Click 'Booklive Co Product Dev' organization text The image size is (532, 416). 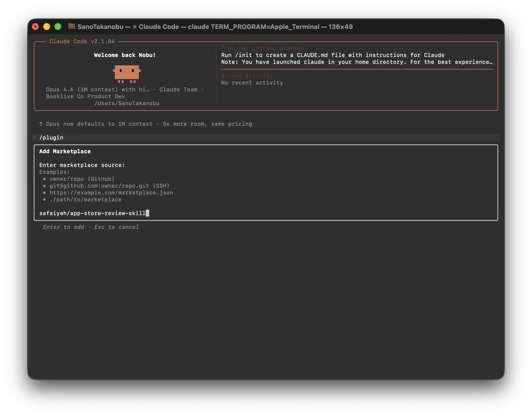coord(85,96)
